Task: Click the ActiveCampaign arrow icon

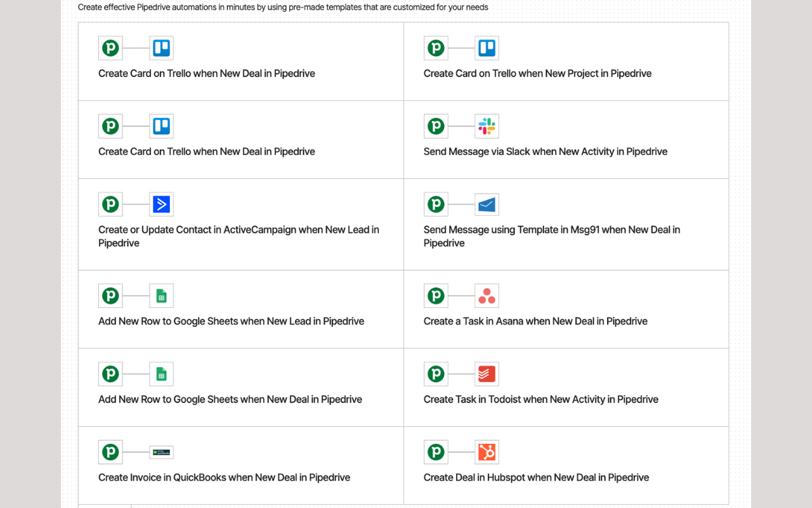Action: 161,204
